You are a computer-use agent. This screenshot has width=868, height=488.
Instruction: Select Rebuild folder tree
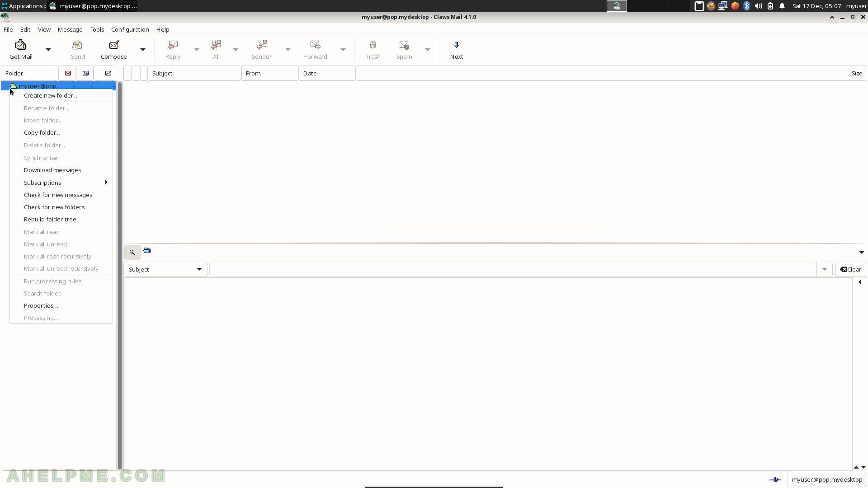coord(61,219)
